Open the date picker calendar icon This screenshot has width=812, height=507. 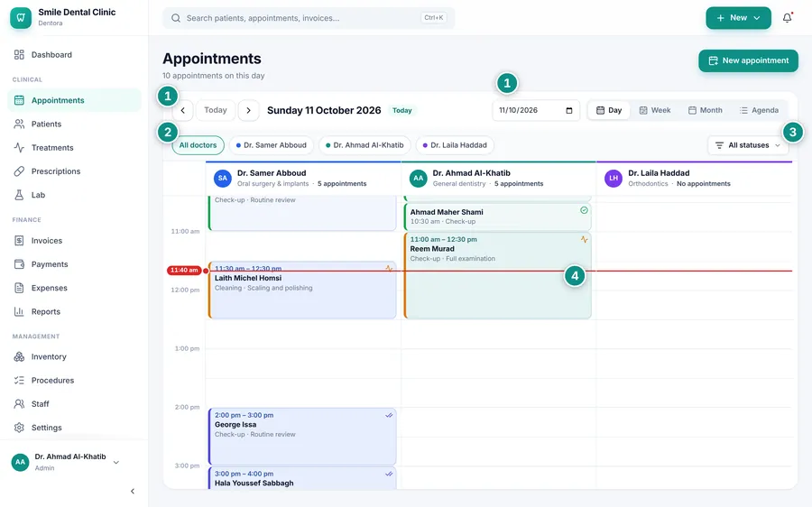tap(569, 110)
